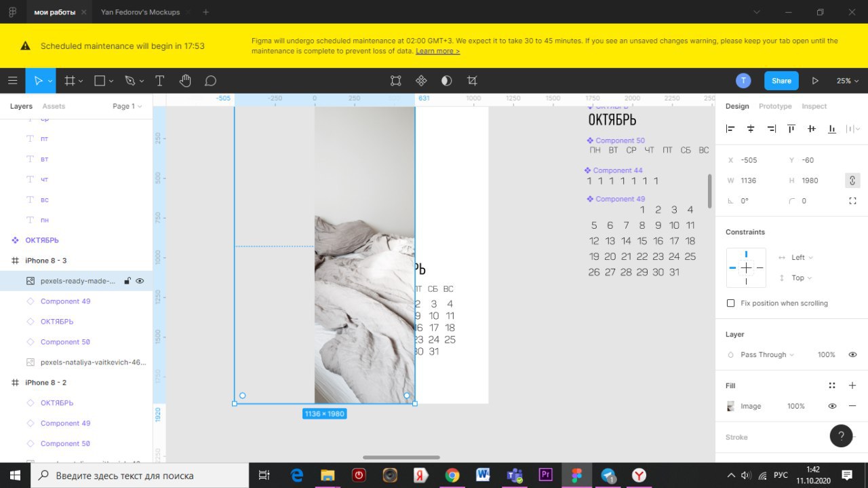Switch to the Prototype tab

[x=775, y=106]
